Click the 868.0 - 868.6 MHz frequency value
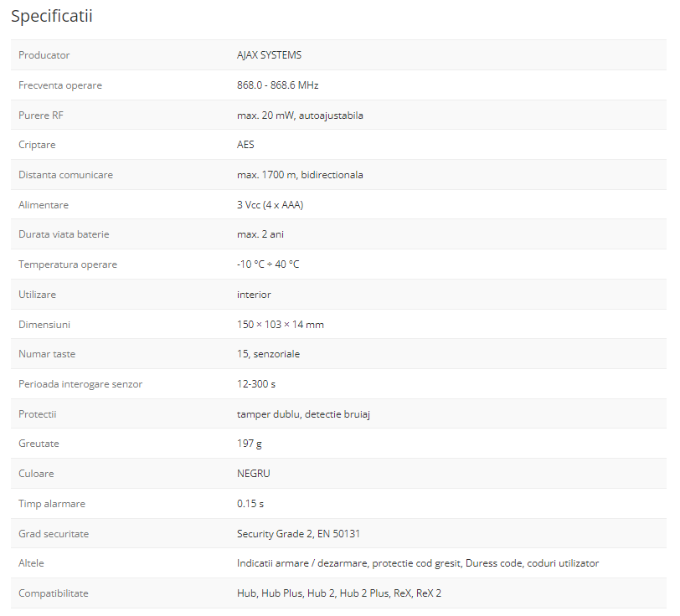Viewport: 680px width, 616px height. 277,85
